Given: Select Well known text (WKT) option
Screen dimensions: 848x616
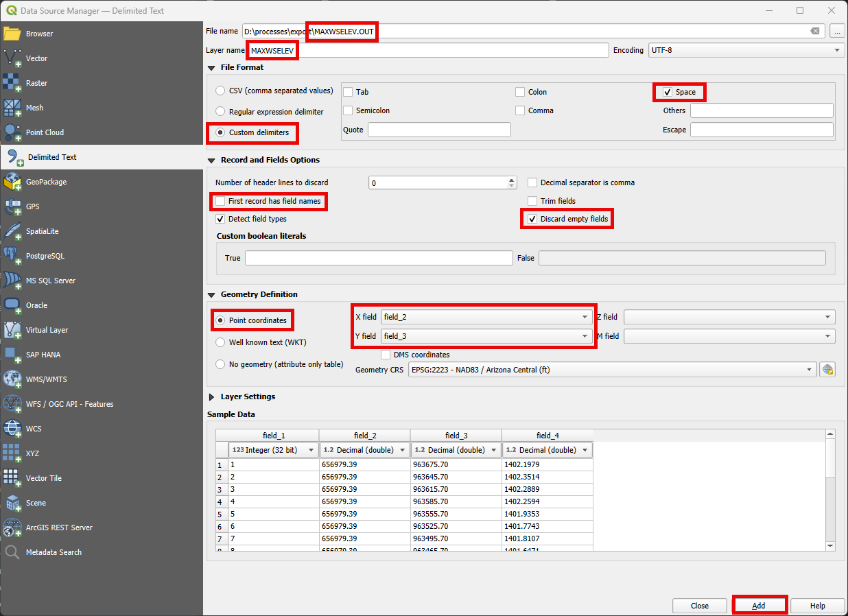Looking at the screenshot, I should click(220, 342).
